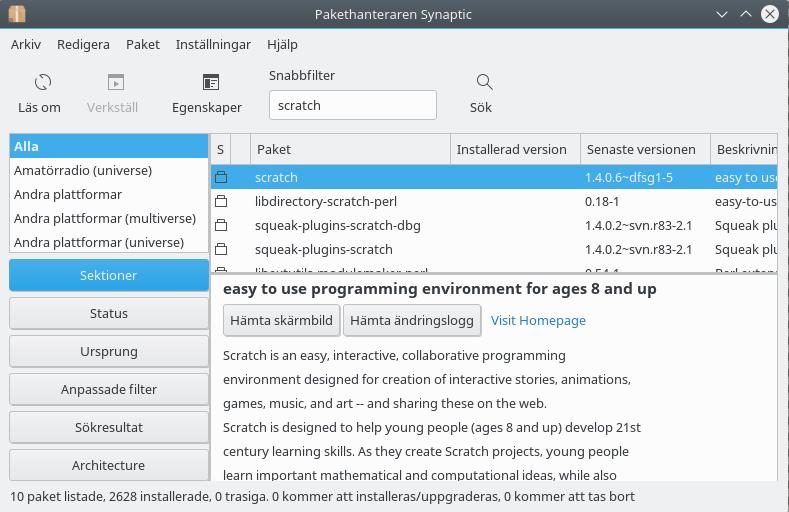
Task: Open Egenskaper properties icon
Action: point(211,82)
